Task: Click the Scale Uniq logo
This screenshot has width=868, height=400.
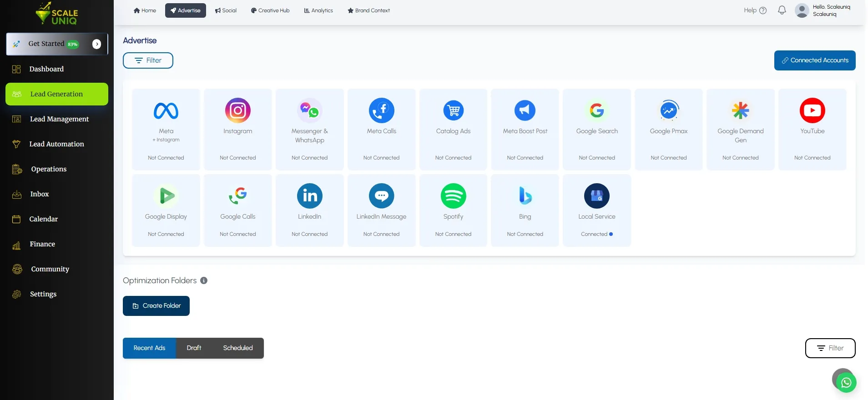Action: (x=56, y=14)
